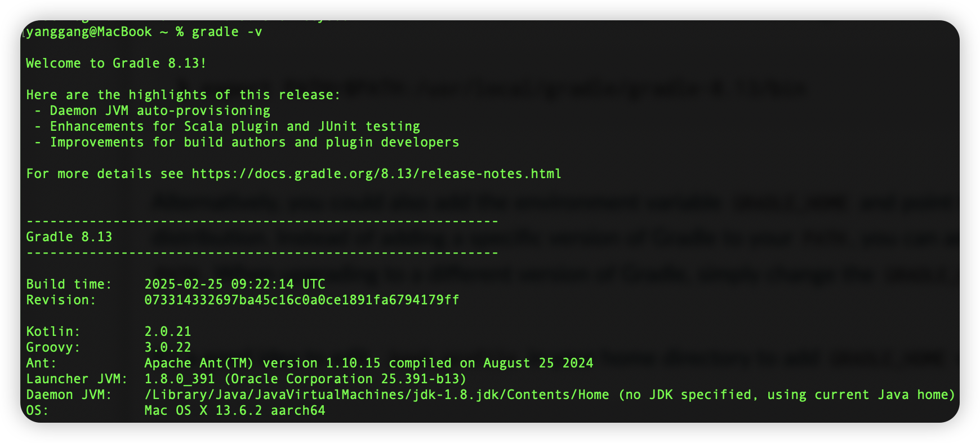Click the "Gradle 8.13" heading between dashes
The height and width of the screenshot is (443, 980).
click(x=69, y=237)
